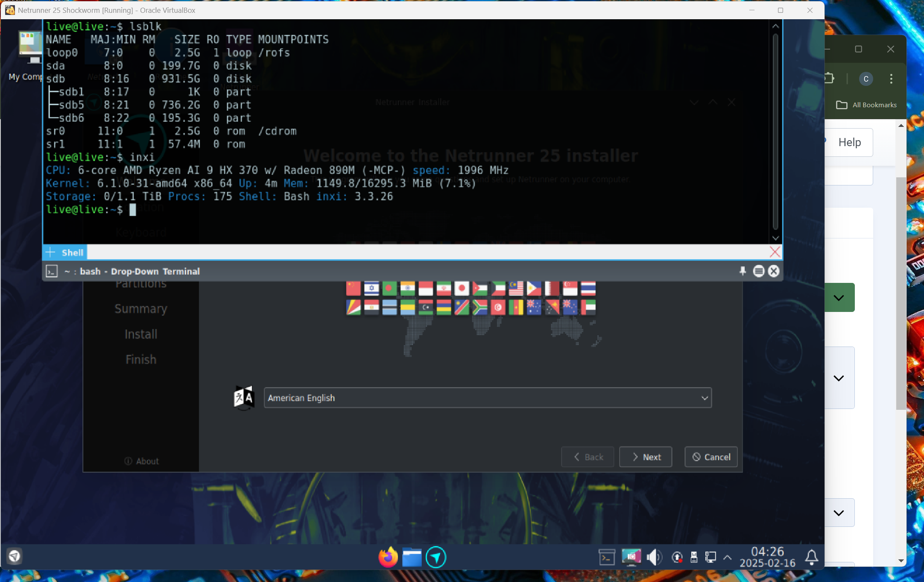
Task: Close the Shell session with red X
Action: coord(775,252)
